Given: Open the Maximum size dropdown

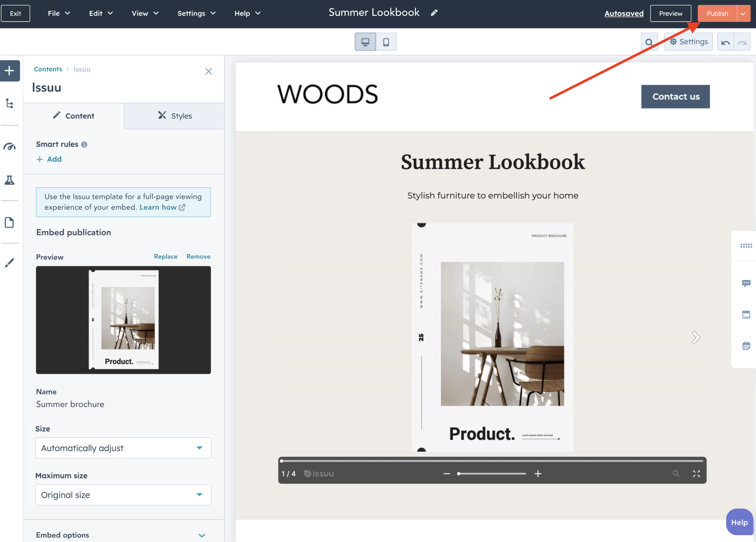Looking at the screenshot, I should 124,495.
